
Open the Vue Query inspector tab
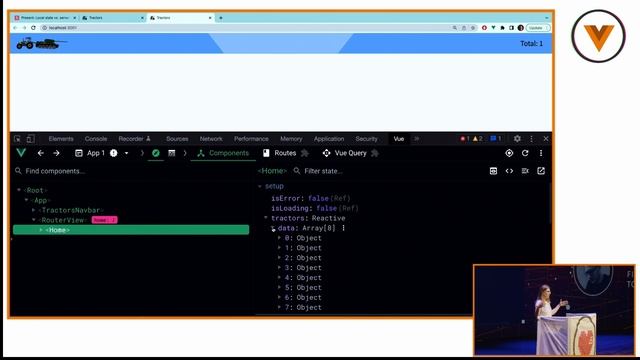(x=345, y=153)
